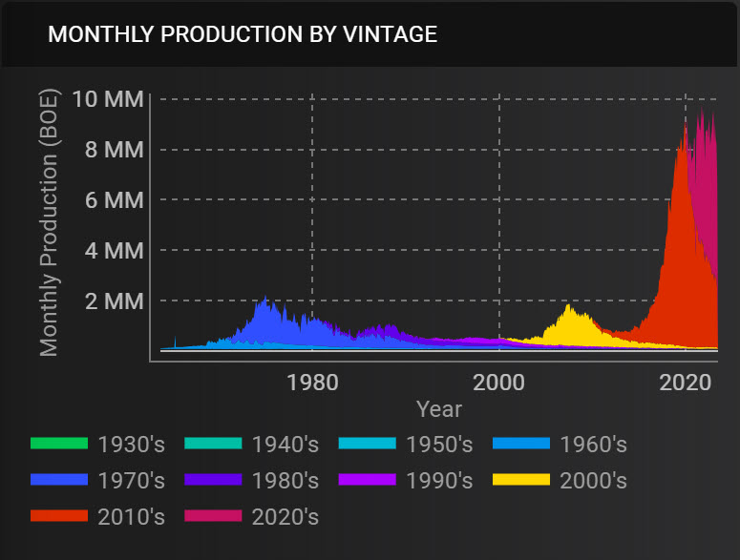Image resolution: width=740 pixels, height=560 pixels.
Task: Toggle the 1990's legend label
Action: 439,481
